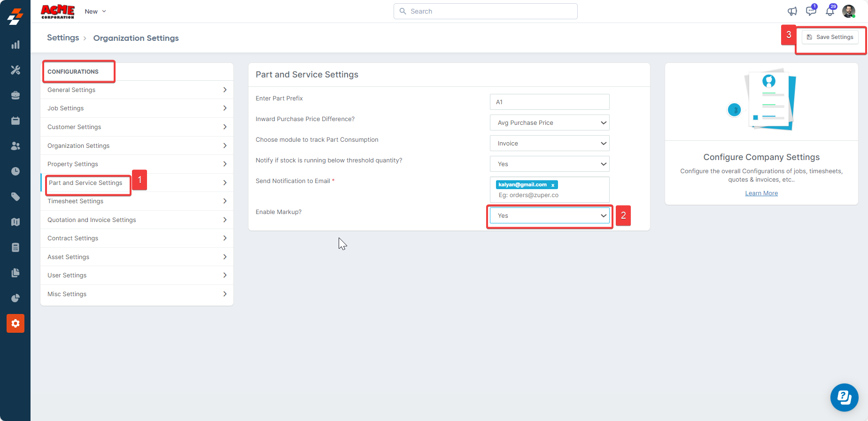This screenshot has width=868, height=421.
Task: Open the pie chart reports sidebar icon
Action: click(15, 298)
